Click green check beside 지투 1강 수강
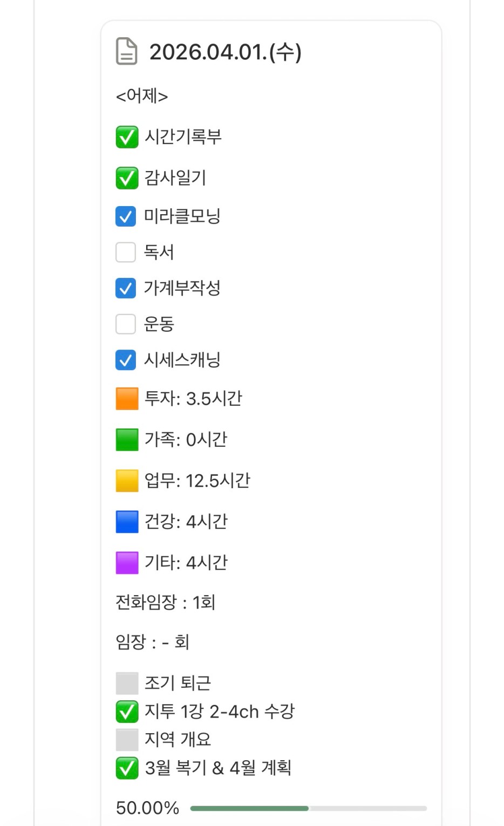This screenshot has height=826, width=504. (x=127, y=712)
